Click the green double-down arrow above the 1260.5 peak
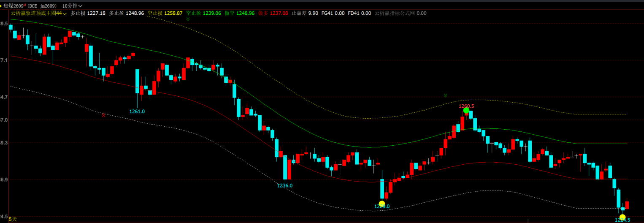This screenshot has height=223, width=644. coord(445,95)
